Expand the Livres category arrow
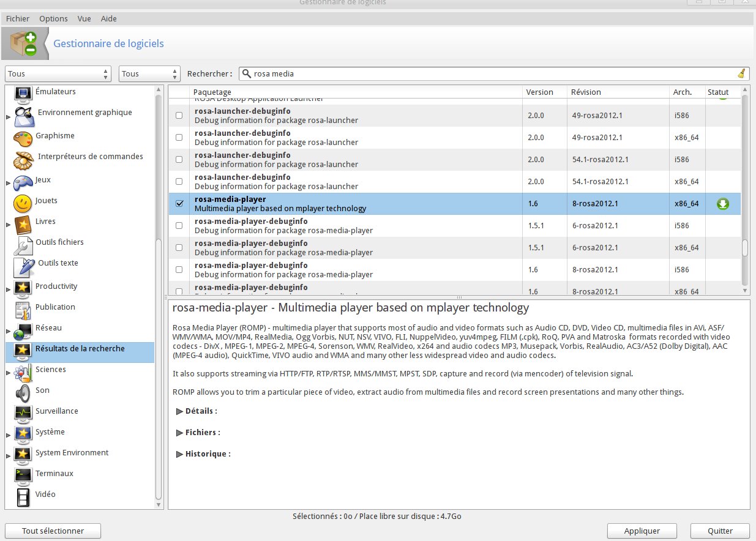Image resolution: width=756 pixels, height=541 pixels. coord(9,225)
